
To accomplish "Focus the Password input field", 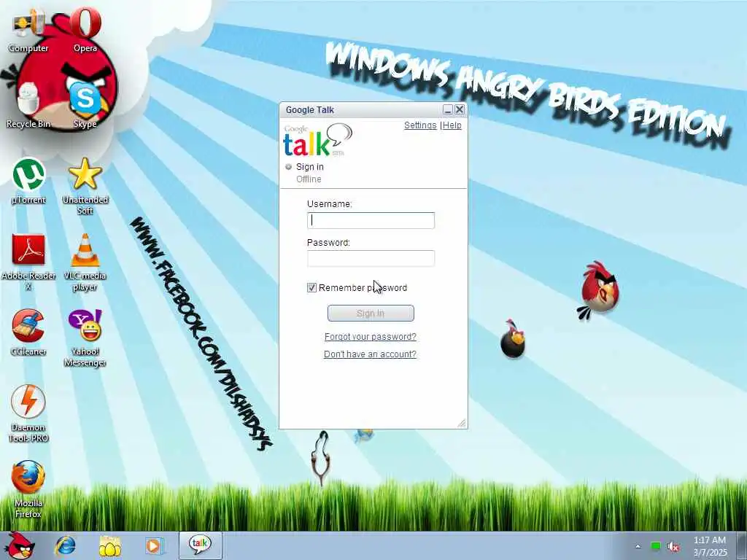I will [x=371, y=258].
